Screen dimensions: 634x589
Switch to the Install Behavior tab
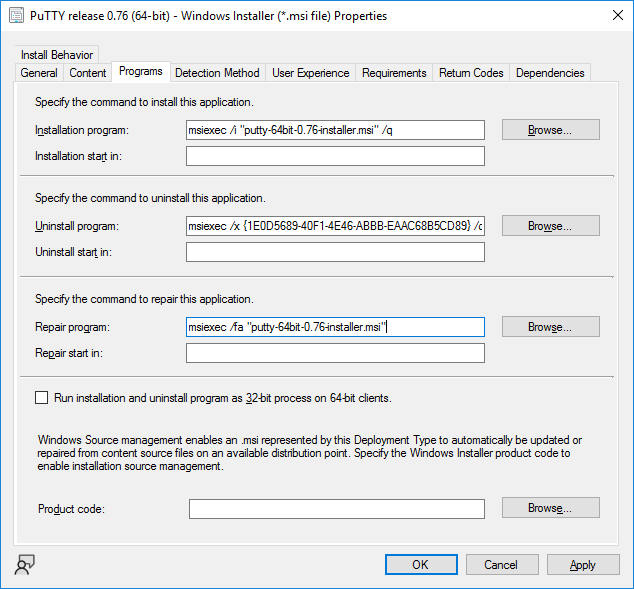pyautogui.click(x=57, y=55)
